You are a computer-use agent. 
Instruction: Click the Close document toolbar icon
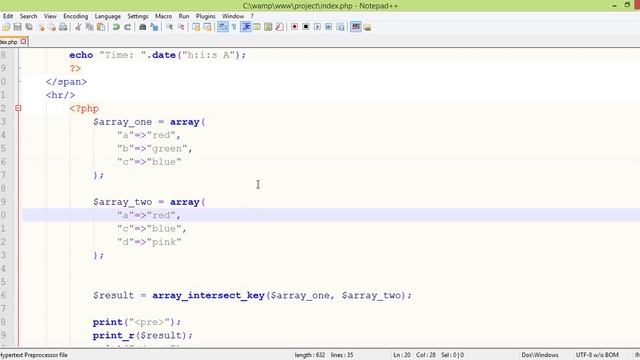pyautogui.click(x=41, y=27)
